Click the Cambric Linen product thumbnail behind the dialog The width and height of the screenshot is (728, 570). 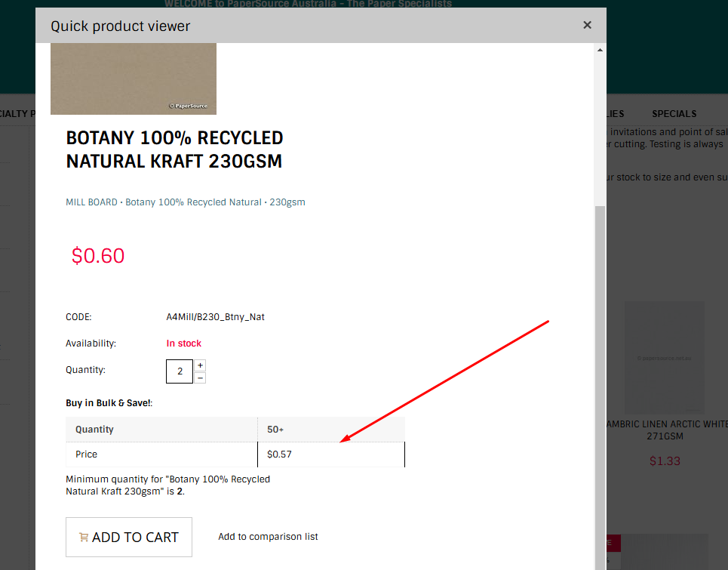(x=665, y=358)
